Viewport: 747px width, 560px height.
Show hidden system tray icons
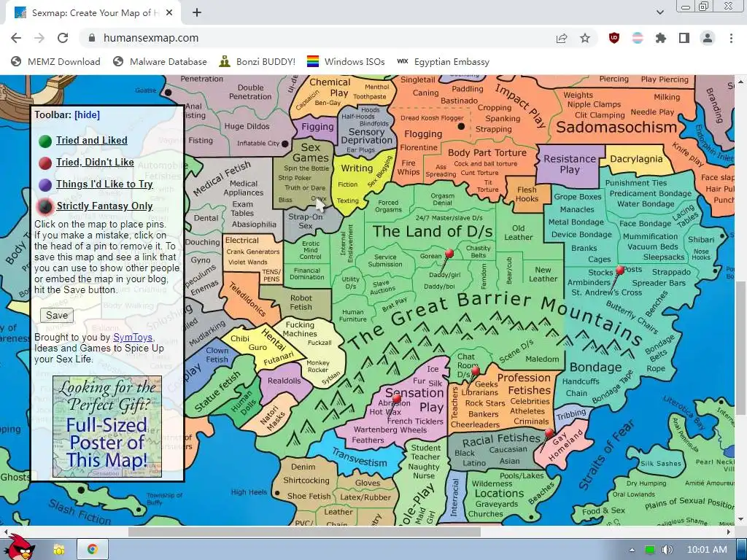coord(632,550)
